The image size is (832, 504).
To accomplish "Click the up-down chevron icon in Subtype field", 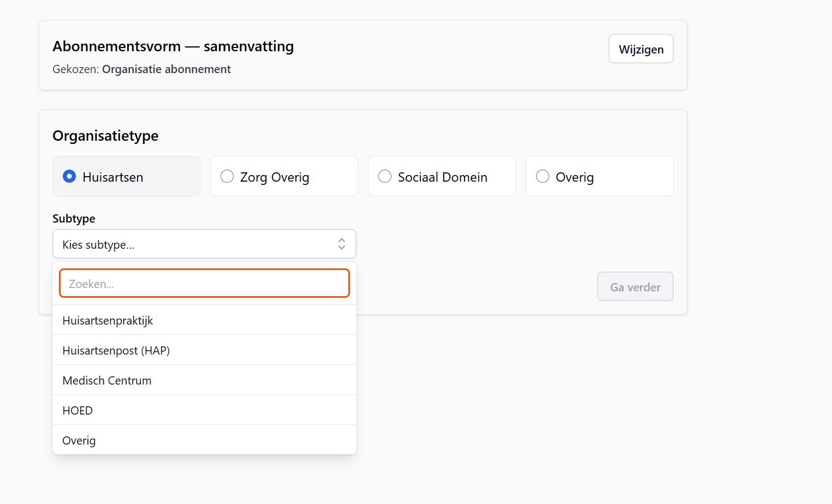I will [341, 244].
